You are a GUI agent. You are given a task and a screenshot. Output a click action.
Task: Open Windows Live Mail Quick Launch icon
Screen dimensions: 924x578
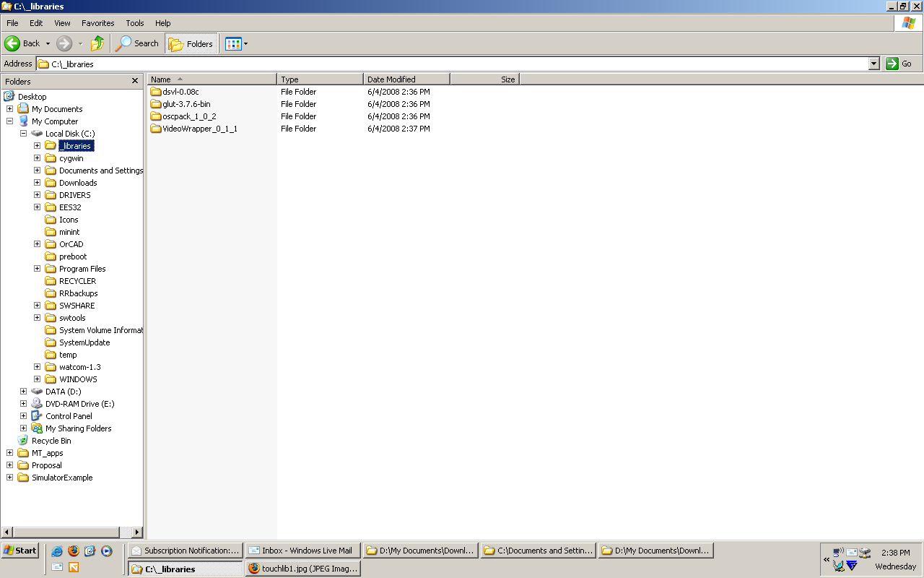point(57,567)
